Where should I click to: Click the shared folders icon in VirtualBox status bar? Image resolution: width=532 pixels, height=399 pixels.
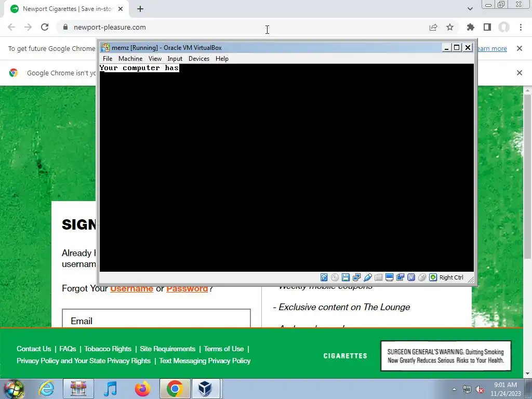(x=378, y=277)
